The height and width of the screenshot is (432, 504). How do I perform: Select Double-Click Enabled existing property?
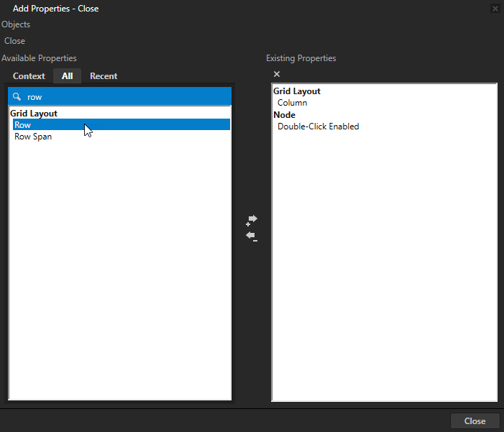tap(318, 127)
